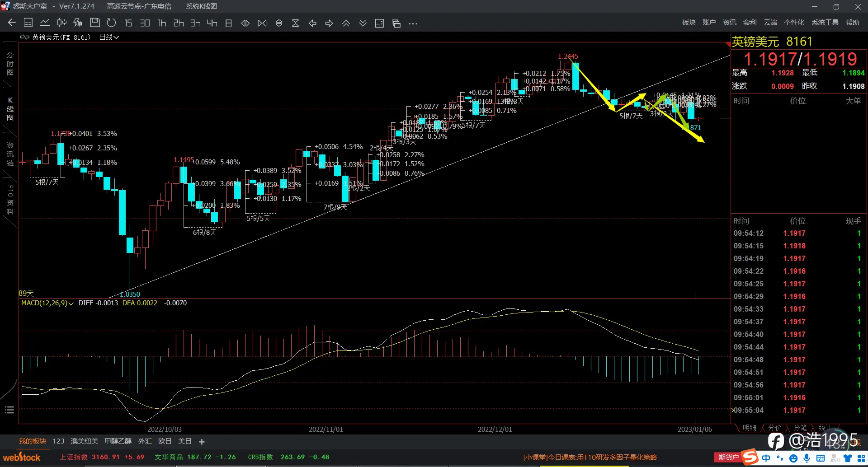The width and height of the screenshot is (868, 467).
Task: Click the back arrow in the toolbar
Action: point(12,23)
